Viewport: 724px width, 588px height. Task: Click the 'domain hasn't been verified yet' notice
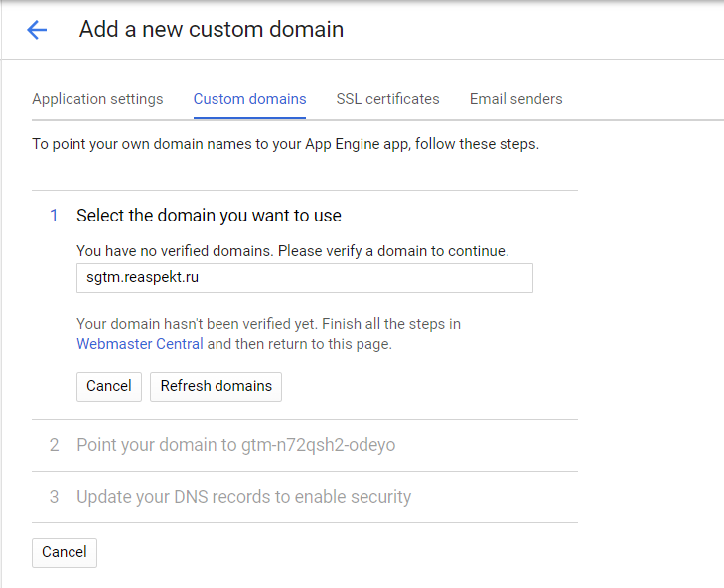(268, 324)
